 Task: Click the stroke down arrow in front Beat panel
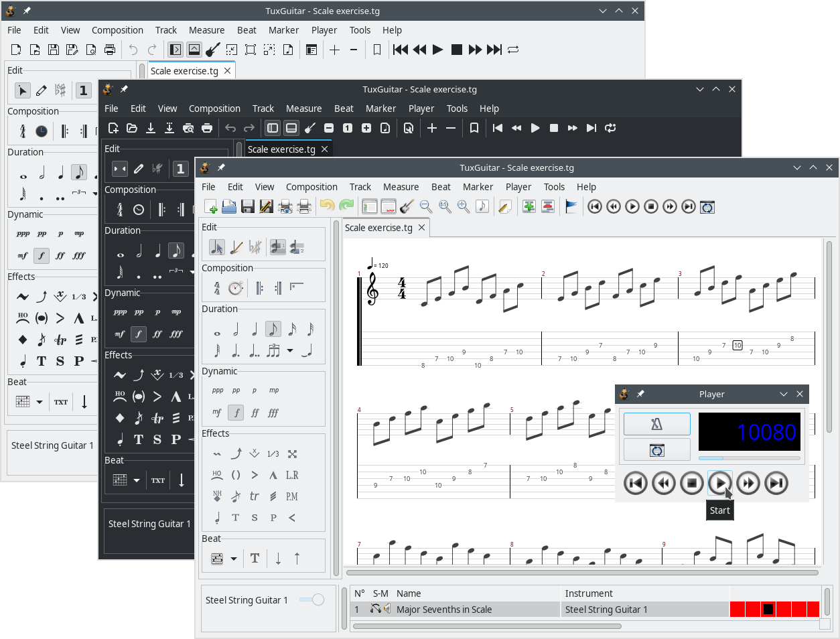279,559
